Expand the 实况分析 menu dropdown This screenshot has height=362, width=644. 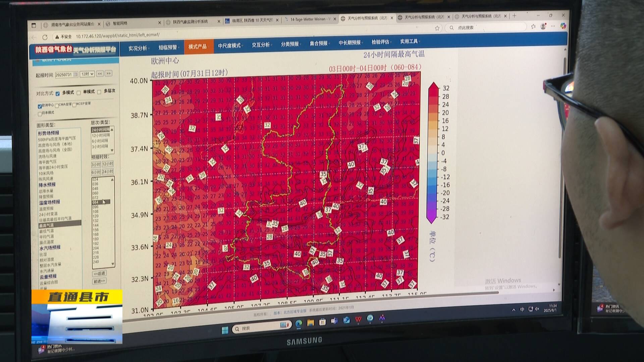click(139, 48)
